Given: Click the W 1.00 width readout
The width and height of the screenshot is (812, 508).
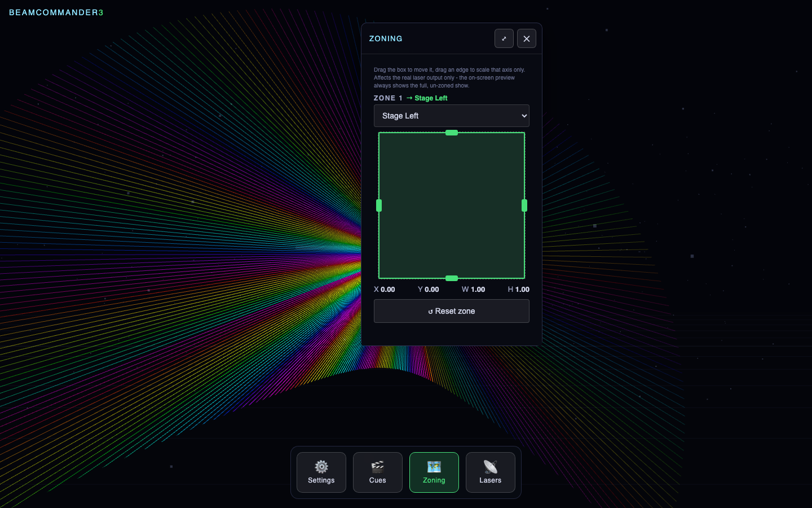Looking at the screenshot, I should pyautogui.click(x=474, y=289).
